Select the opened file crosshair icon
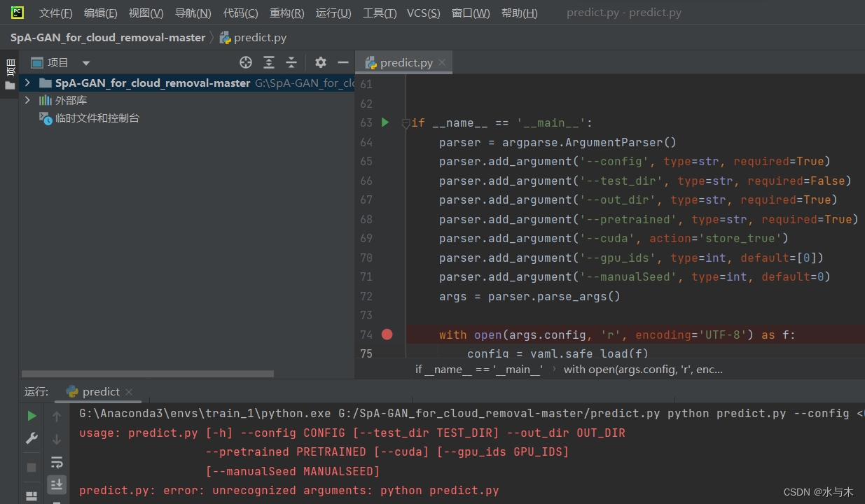The image size is (865, 504). coord(246,62)
